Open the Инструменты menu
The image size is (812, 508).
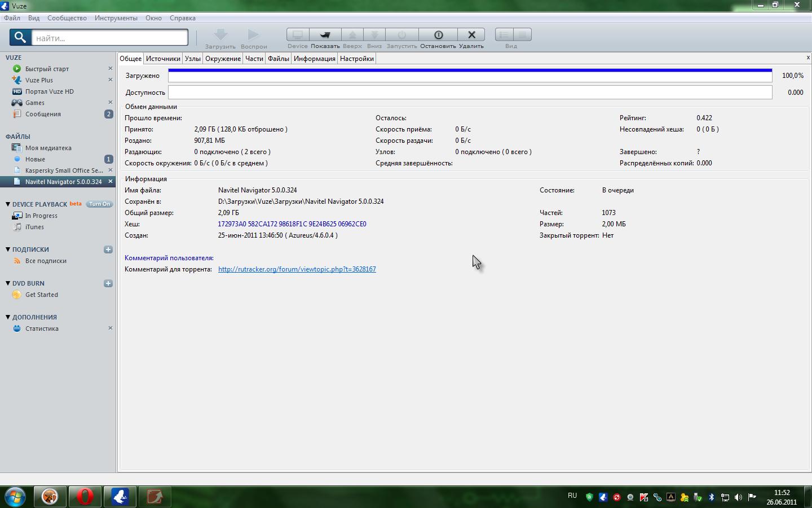pos(116,18)
